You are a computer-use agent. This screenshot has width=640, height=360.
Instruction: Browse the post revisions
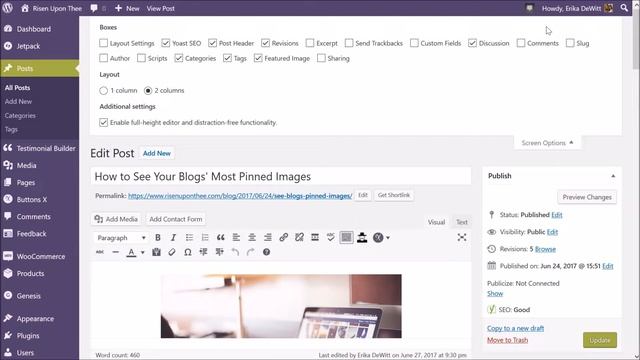pos(545,249)
